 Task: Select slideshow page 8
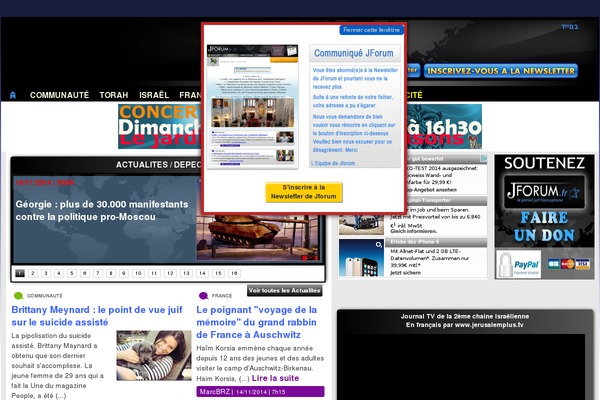(111, 273)
